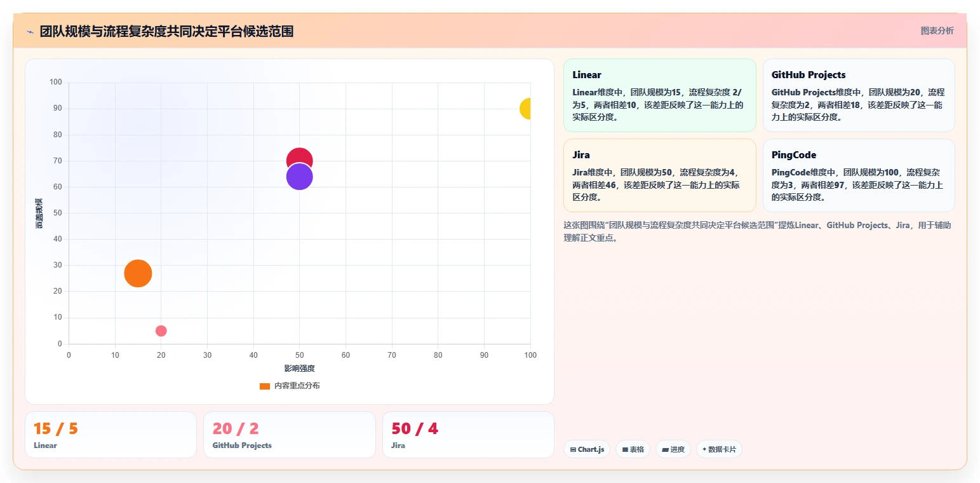Click the icon inside the Chart.js chip

pyautogui.click(x=573, y=449)
